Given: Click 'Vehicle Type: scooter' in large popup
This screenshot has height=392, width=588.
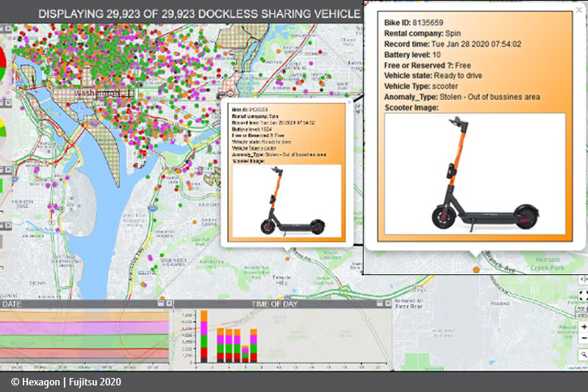Looking at the screenshot, I should 421,86.
